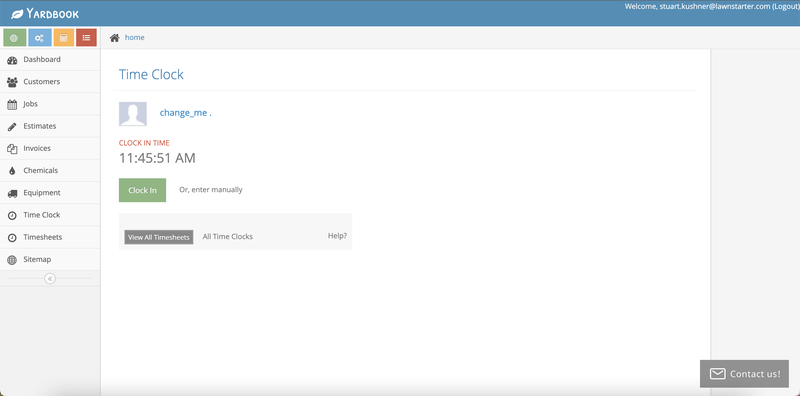Click the red list shortcut button
The width and height of the screenshot is (800, 396).
click(86, 38)
